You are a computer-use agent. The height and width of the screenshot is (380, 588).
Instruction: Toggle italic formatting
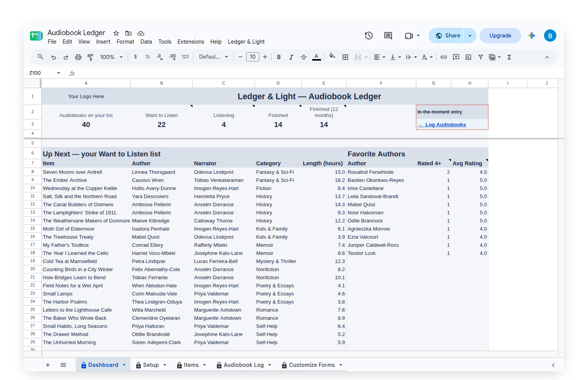[x=291, y=57]
